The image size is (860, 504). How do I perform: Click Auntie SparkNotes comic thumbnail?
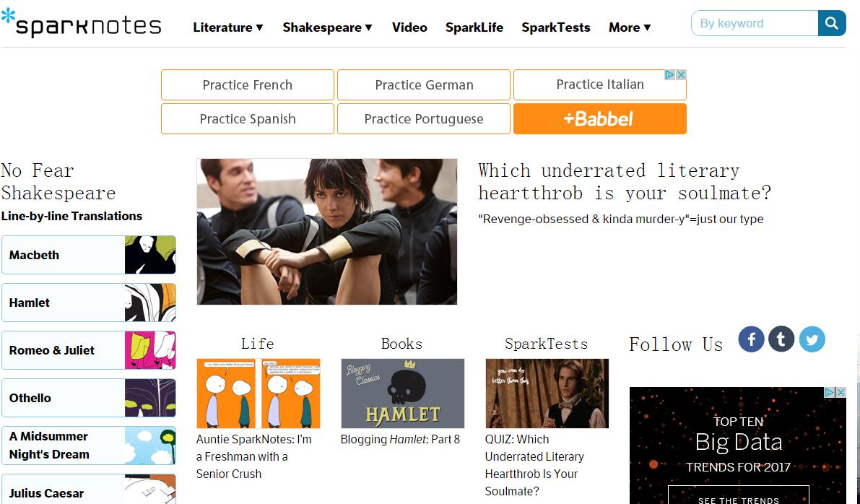[x=259, y=394]
